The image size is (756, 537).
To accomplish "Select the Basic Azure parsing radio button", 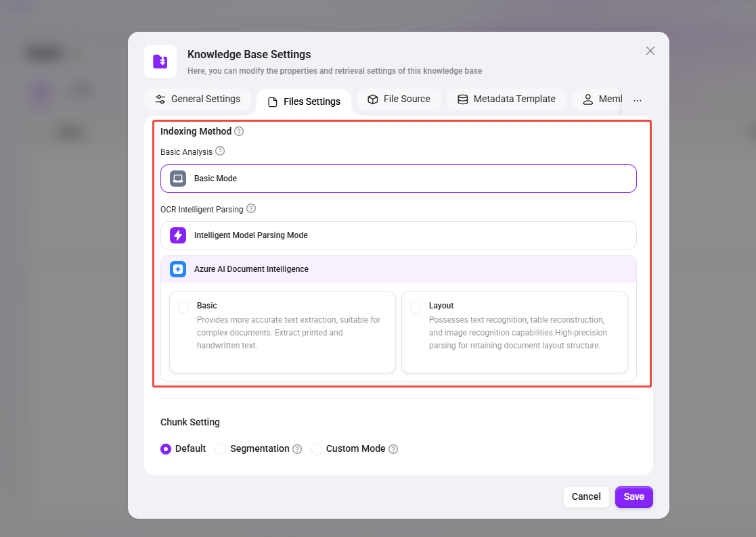I will tap(183, 307).
